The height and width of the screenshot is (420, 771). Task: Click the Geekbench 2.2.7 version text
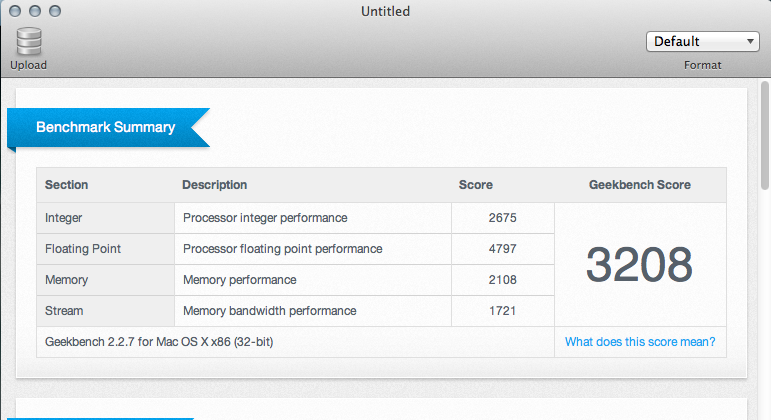point(160,342)
